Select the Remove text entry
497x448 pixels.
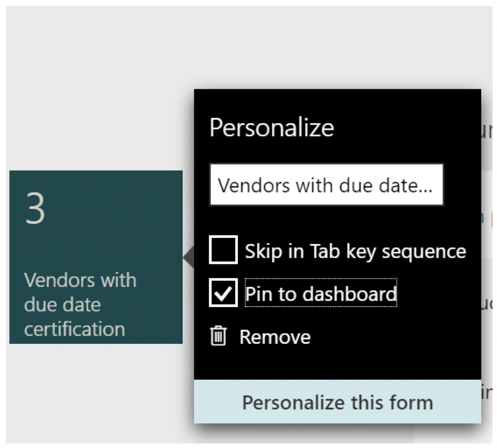click(x=275, y=337)
